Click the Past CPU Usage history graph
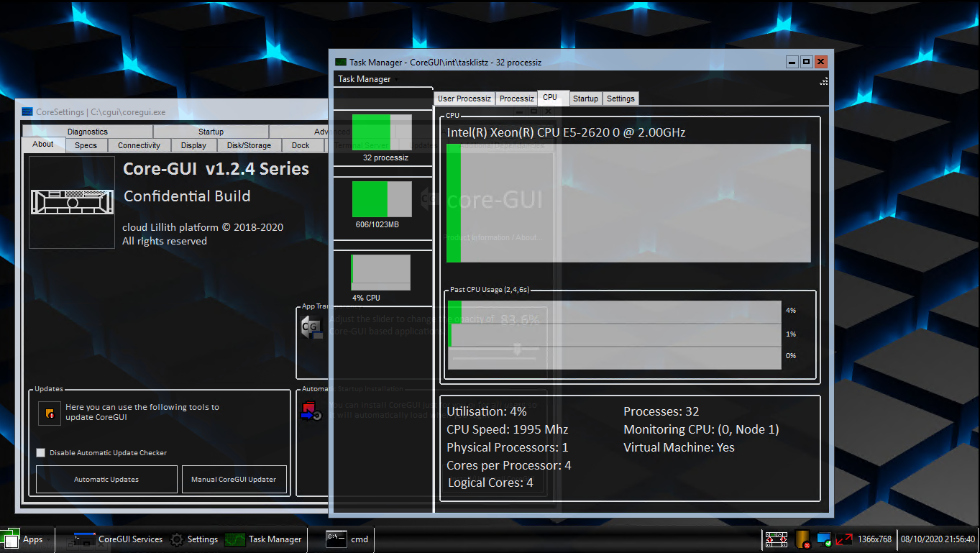 614,335
